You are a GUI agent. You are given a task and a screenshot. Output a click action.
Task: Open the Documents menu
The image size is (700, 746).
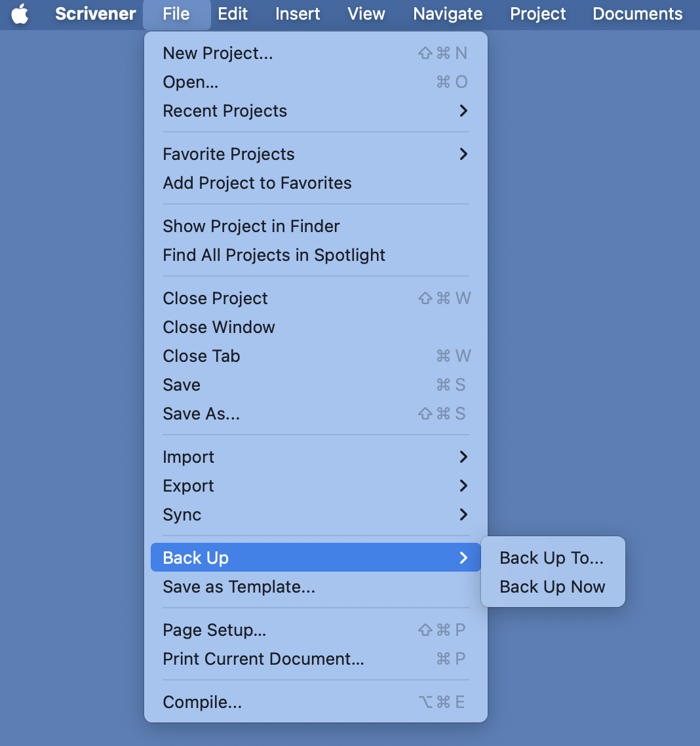637,14
